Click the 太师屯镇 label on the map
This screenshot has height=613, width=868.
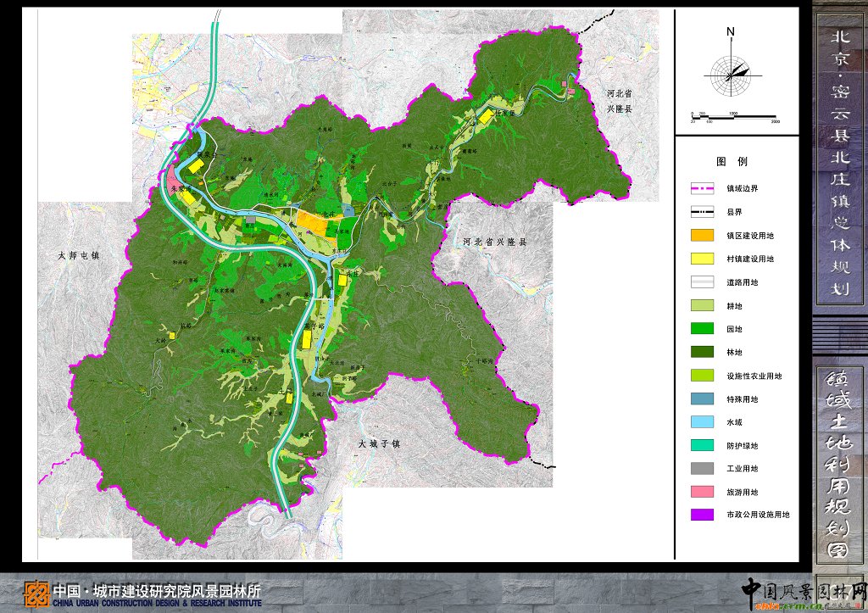(x=79, y=254)
